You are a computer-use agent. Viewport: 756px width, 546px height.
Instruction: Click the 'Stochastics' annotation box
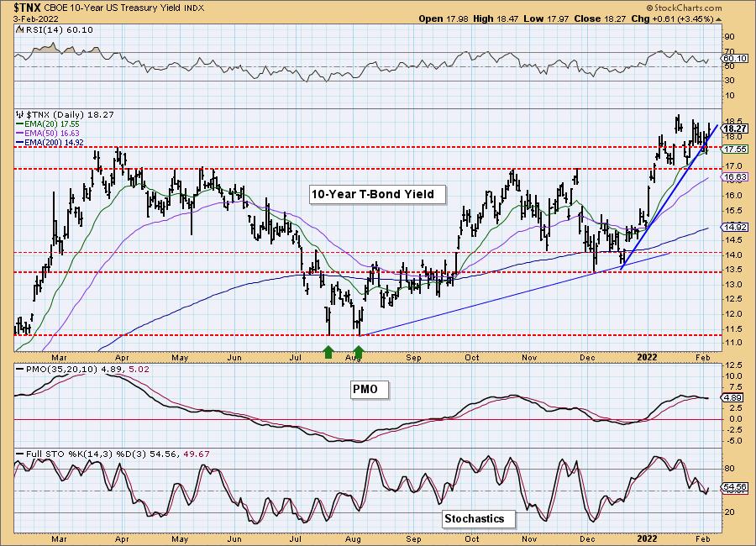click(478, 519)
